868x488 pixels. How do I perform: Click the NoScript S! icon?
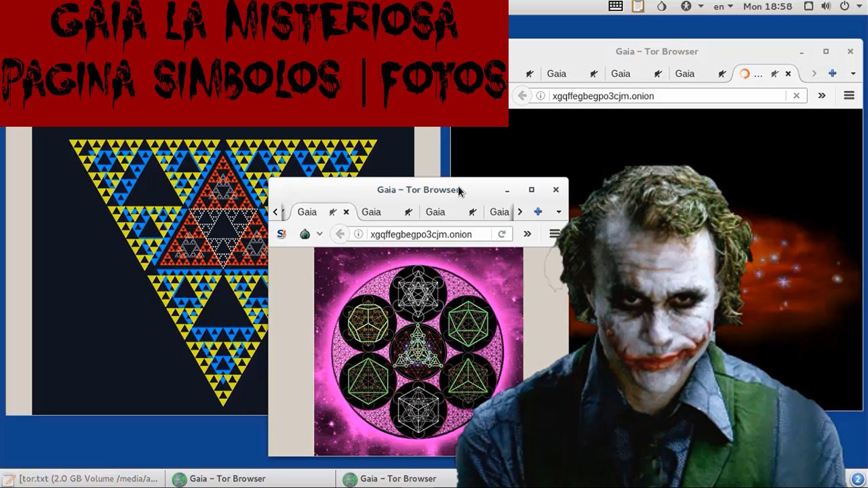pyautogui.click(x=281, y=234)
